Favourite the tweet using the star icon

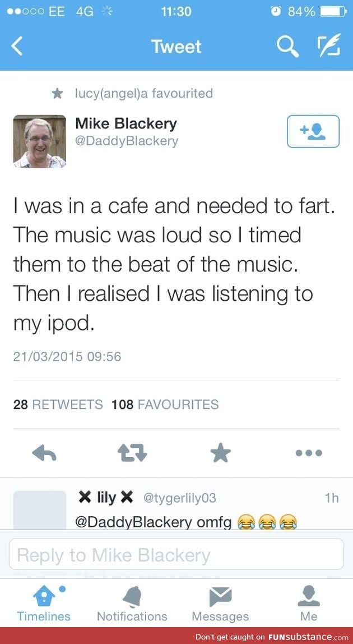click(x=220, y=453)
